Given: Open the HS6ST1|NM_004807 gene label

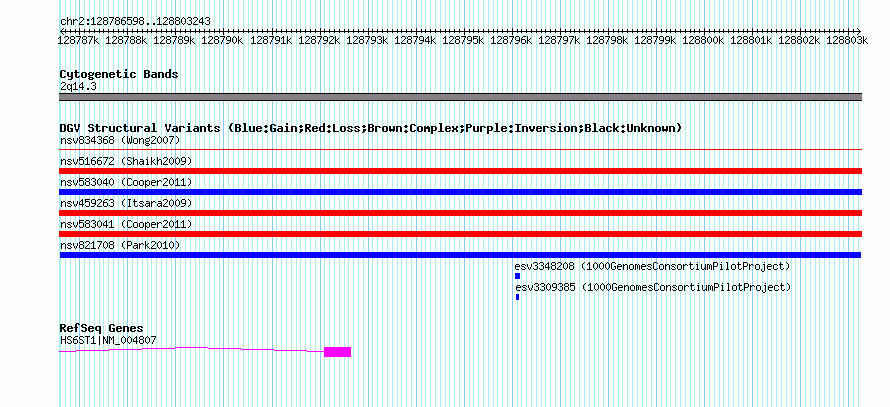Looking at the screenshot, I should tap(108, 341).
